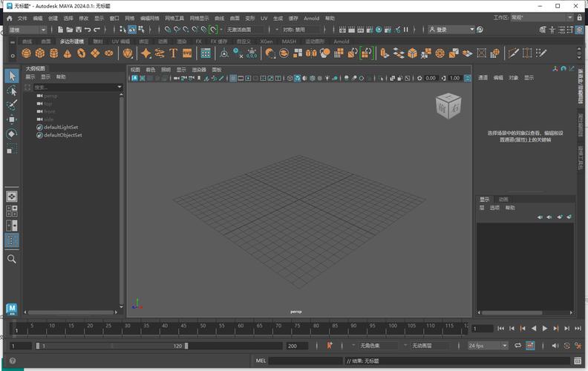Create a polygon torus from the shelf
Image resolution: width=588 pixels, height=371 pixels.
(82, 53)
